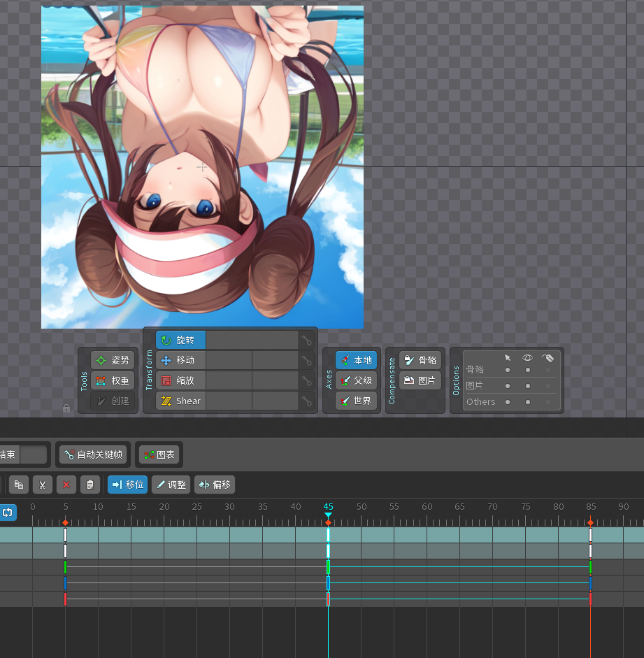Viewport: 644px width, 658px height.
Task: Switch axes to 父级 (Parent)
Action: [x=356, y=380]
